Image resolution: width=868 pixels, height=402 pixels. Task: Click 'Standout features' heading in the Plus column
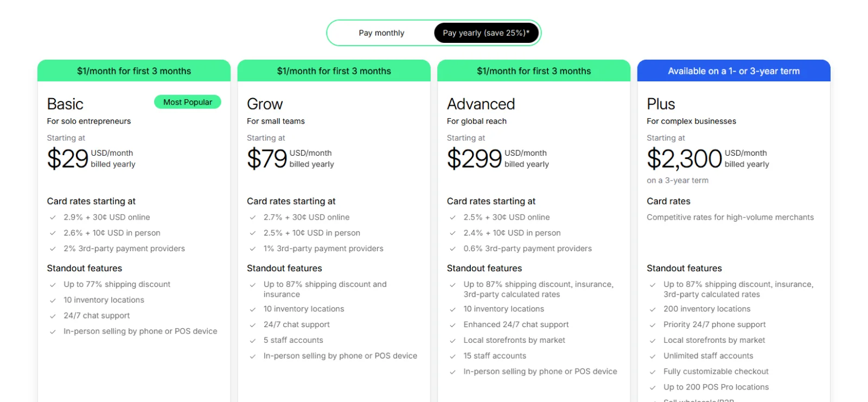click(684, 268)
